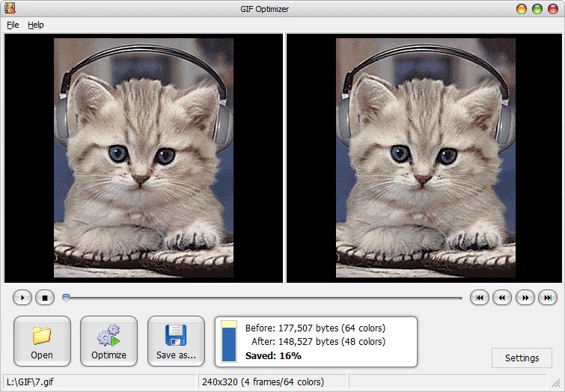Screen dimensions: 565x392
Task: Maximize the window with green button
Action: (x=537, y=9)
